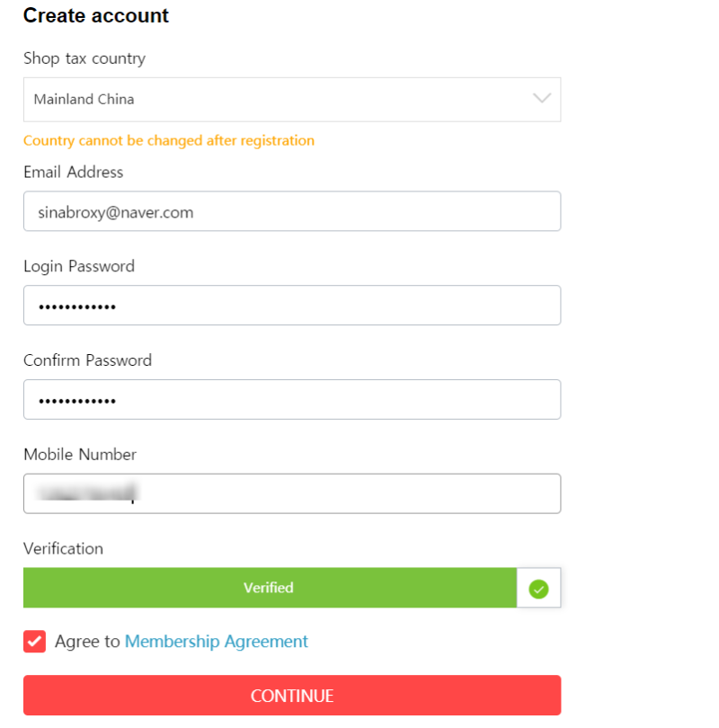Click the Mobile Number label

(80, 454)
